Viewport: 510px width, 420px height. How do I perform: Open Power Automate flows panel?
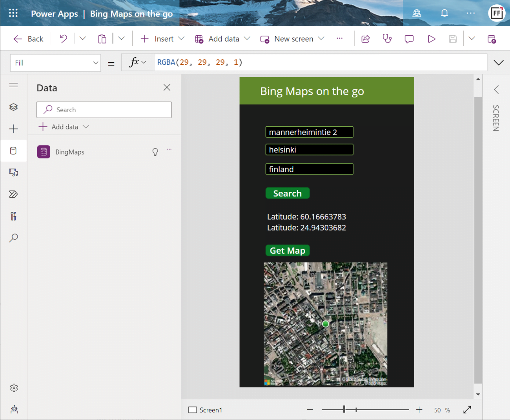[x=14, y=194]
